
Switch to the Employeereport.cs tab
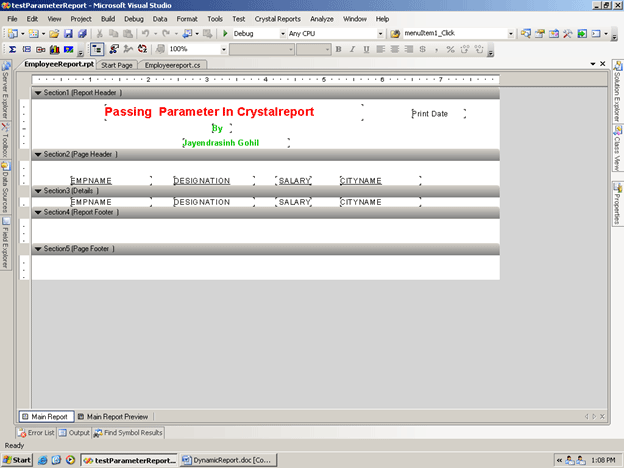pyautogui.click(x=172, y=65)
